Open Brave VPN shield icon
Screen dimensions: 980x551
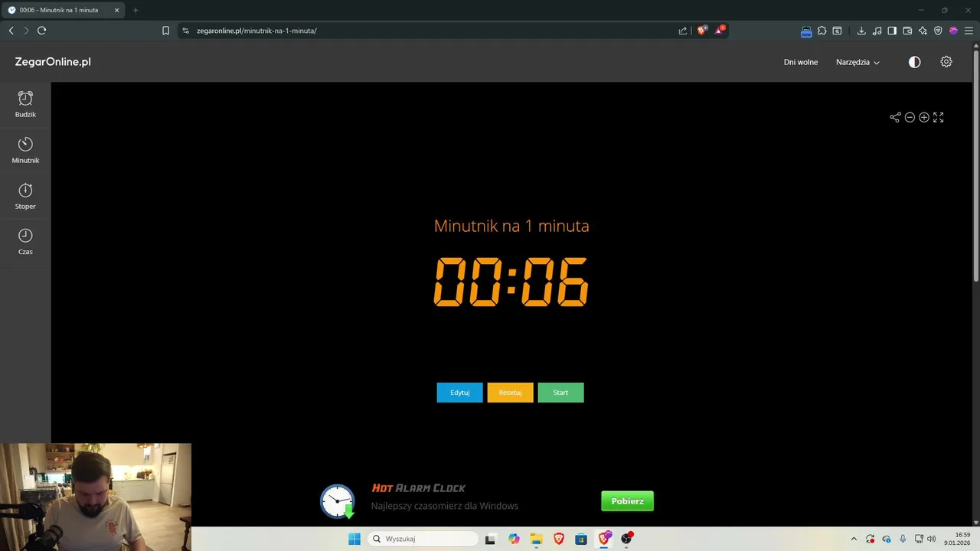coord(938,31)
